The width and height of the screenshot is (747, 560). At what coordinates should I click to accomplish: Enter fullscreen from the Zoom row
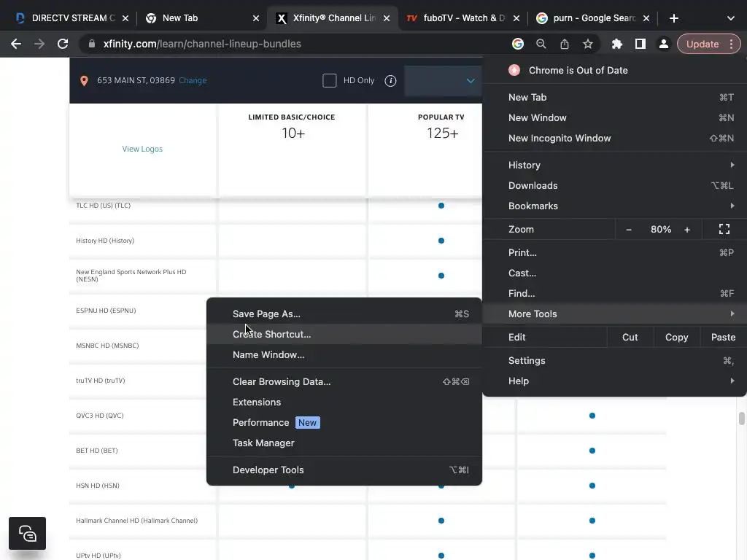724,229
